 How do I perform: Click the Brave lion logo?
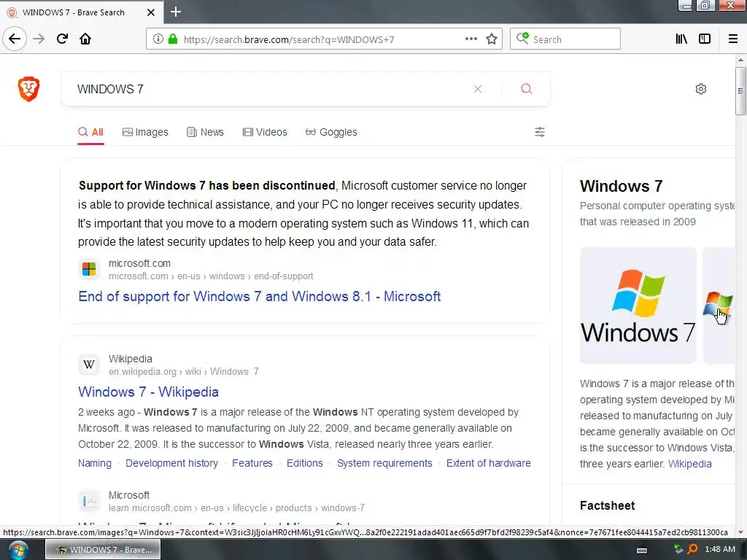point(28,88)
